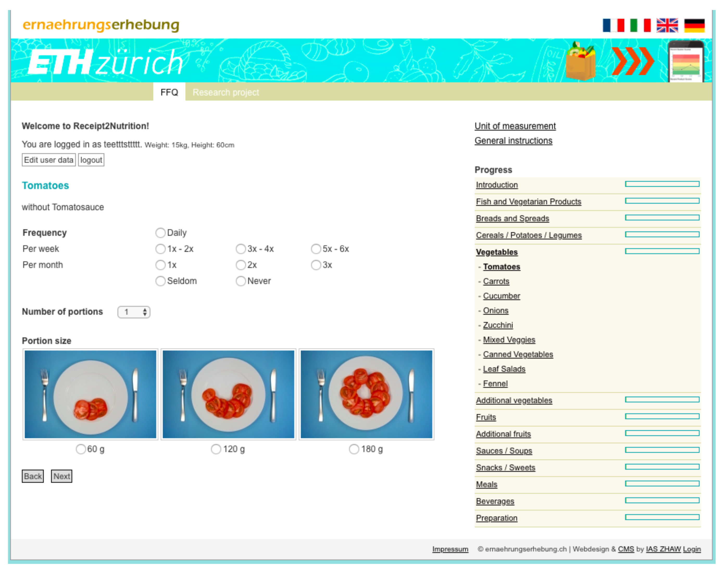Select Tomatoes in the progress list
This screenshot has height=570, width=728.
tap(501, 267)
